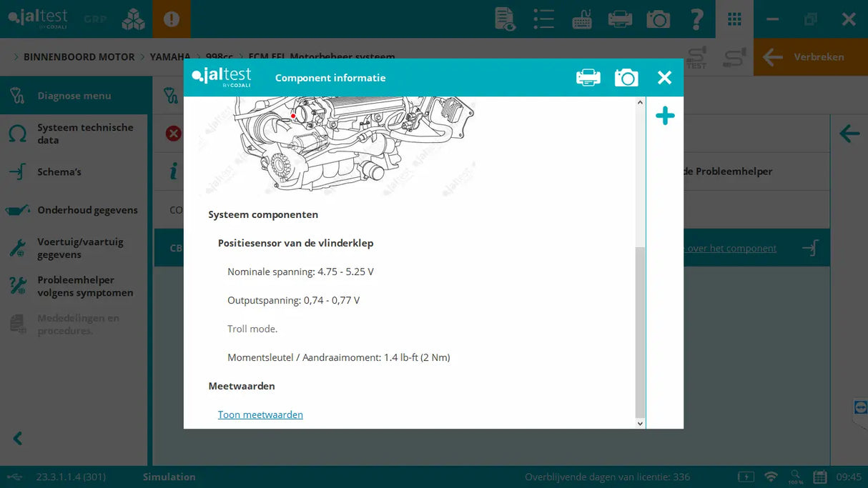Viewport: 868px width, 488px height.
Task: Open the list view icon in top bar
Action: point(543,19)
